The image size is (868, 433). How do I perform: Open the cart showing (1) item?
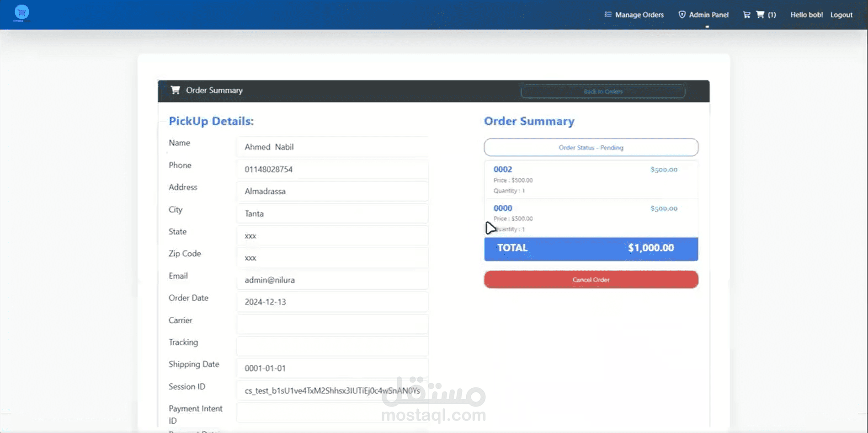point(766,15)
